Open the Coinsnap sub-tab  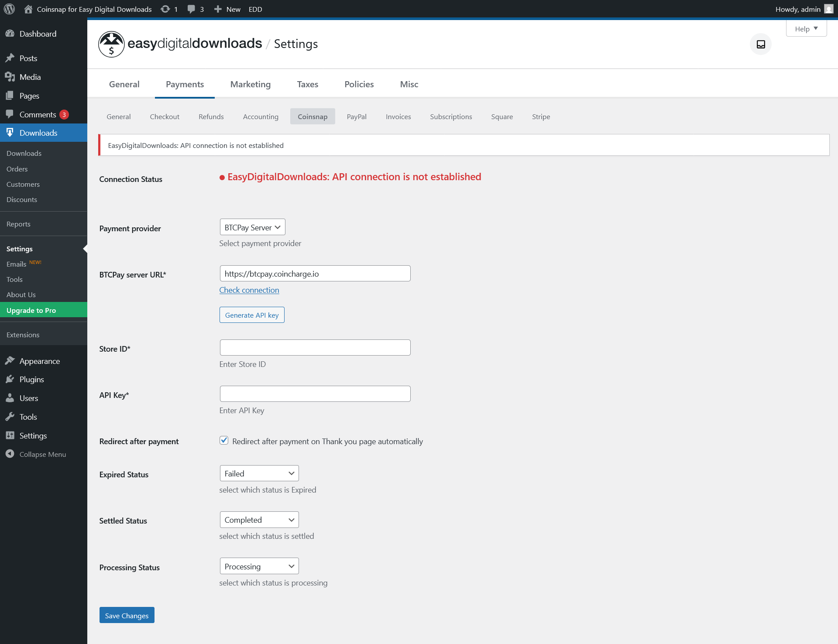pos(313,116)
